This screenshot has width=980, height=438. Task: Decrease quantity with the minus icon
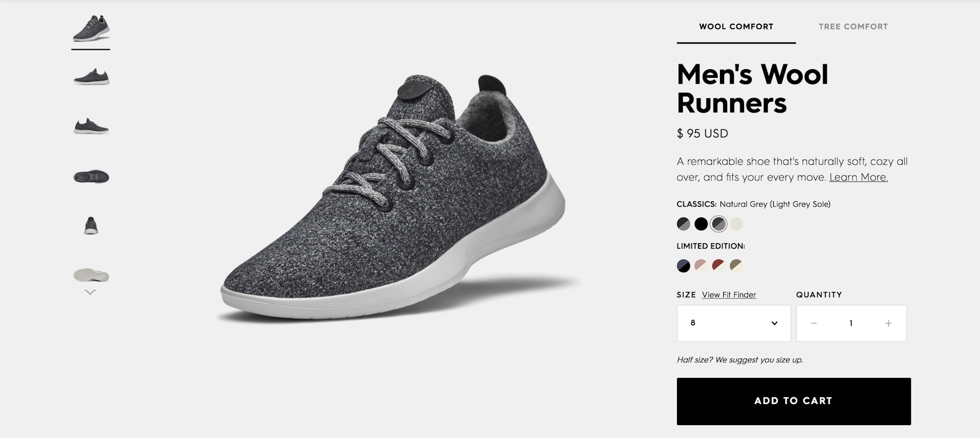[x=814, y=323]
